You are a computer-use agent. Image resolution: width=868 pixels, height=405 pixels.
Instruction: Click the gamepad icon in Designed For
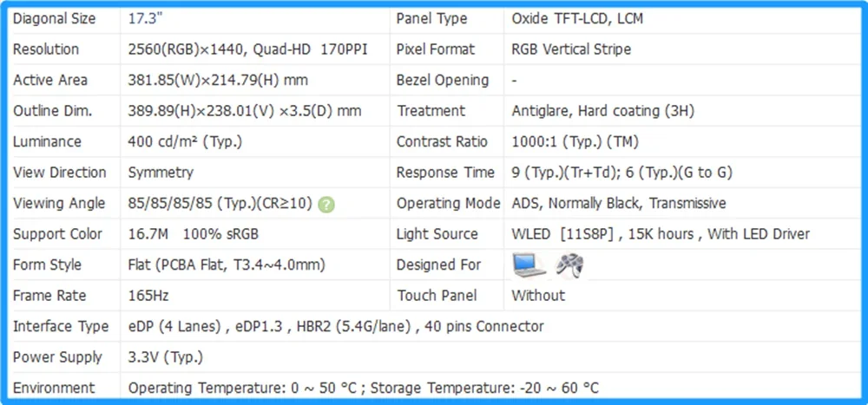click(x=569, y=265)
